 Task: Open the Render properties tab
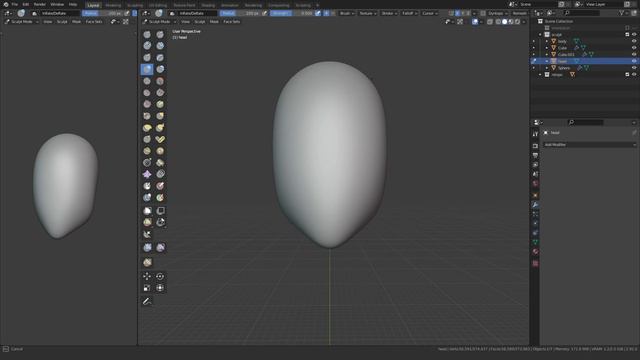(535, 146)
